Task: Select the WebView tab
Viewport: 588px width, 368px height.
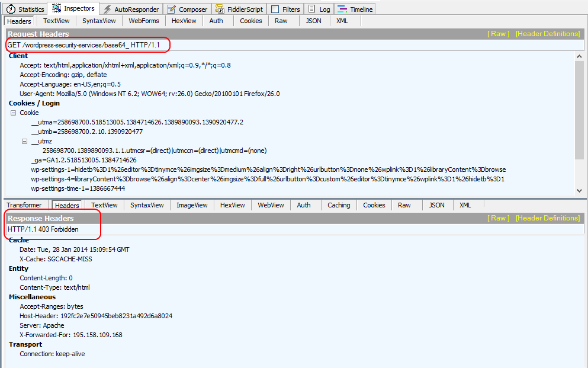Action: pos(271,205)
